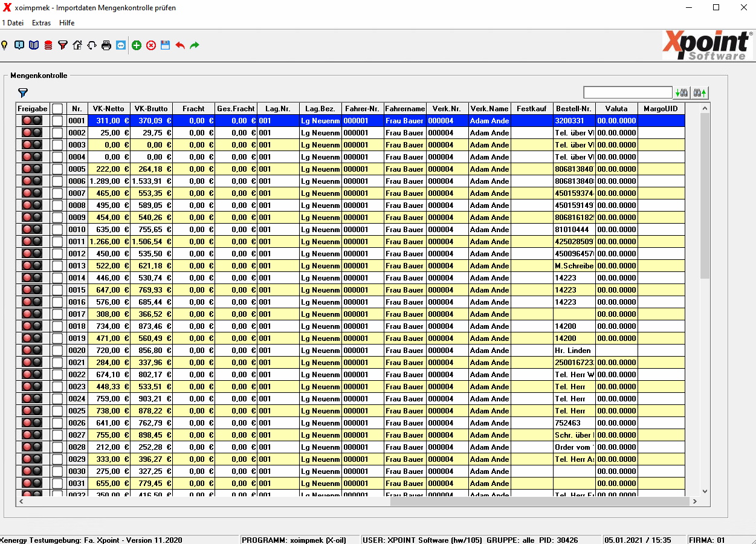Toggle the select-all checkbox in header
This screenshot has height=544, width=756.
coord(57,109)
